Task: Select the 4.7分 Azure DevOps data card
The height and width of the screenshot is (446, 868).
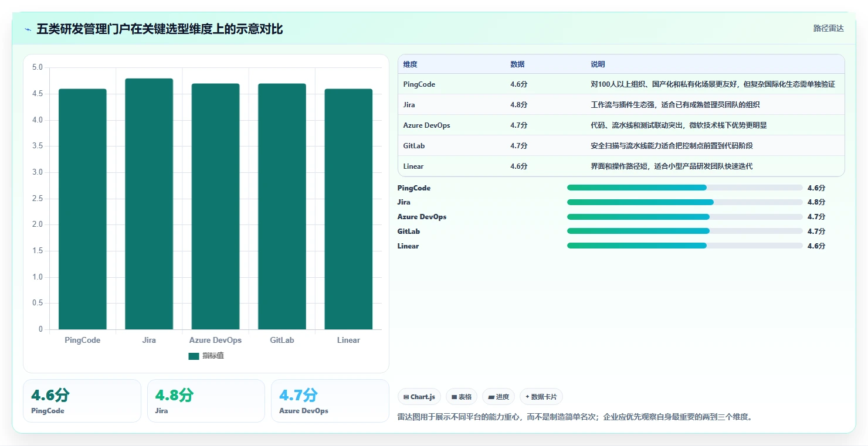Action: pyautogui.click(x=330, y=401)
